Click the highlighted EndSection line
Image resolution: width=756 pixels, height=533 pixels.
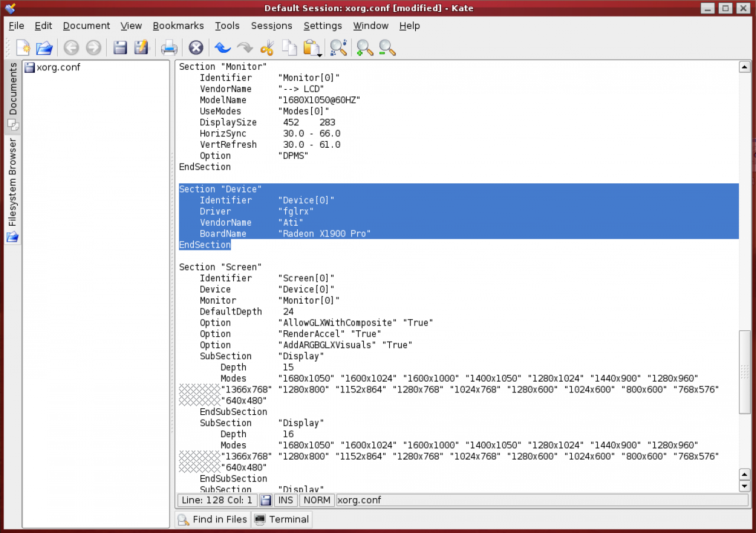205,245
